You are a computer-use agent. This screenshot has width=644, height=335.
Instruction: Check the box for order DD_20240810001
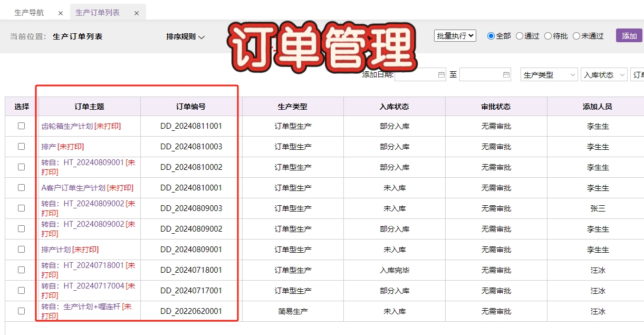click(22, 188)
